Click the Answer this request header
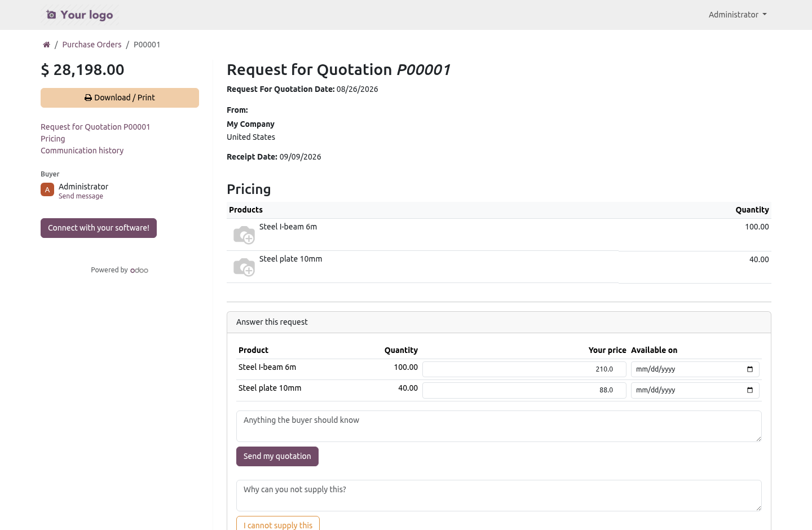 [499, 322]
